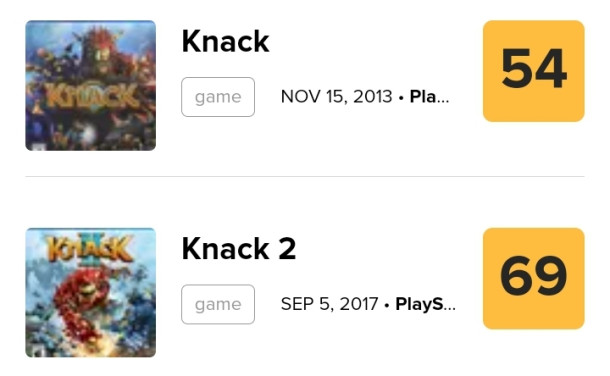Viewport: 610px width, 376px height.
Task: Click the Knack 2 game title
Action: coord(239,248)
